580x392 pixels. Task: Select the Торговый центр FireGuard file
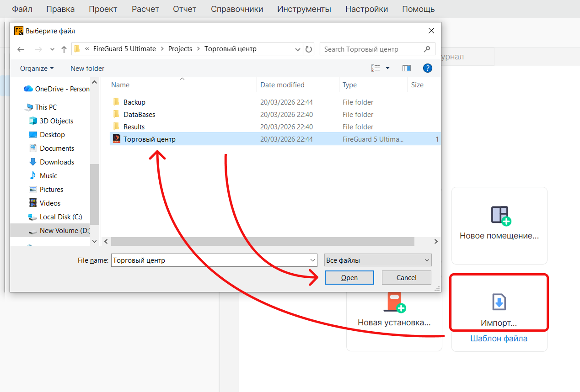pyautogui.click(x=275, y=139)
